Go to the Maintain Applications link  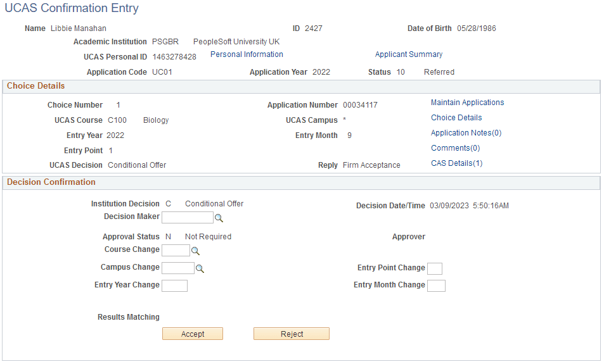(468, 103)
